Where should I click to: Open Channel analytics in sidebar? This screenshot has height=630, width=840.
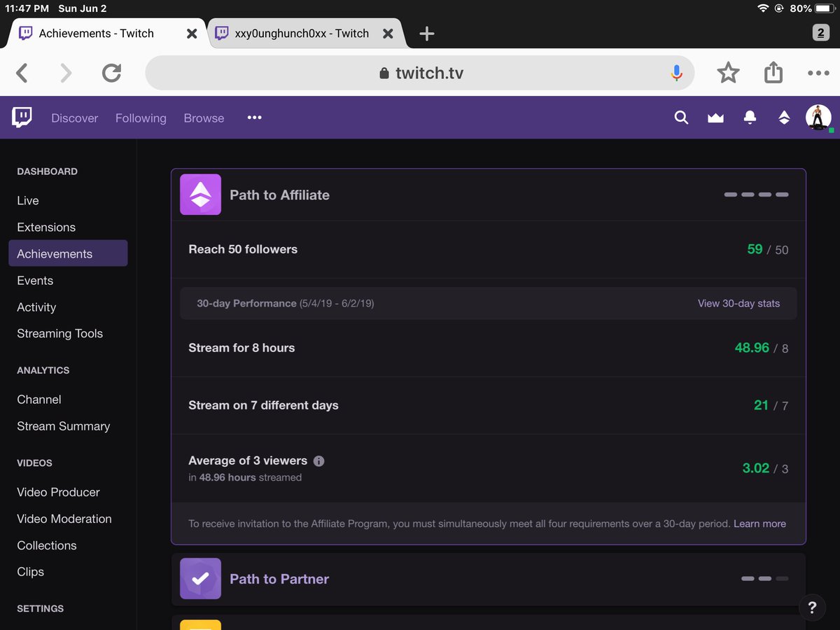tap(39, 399)
